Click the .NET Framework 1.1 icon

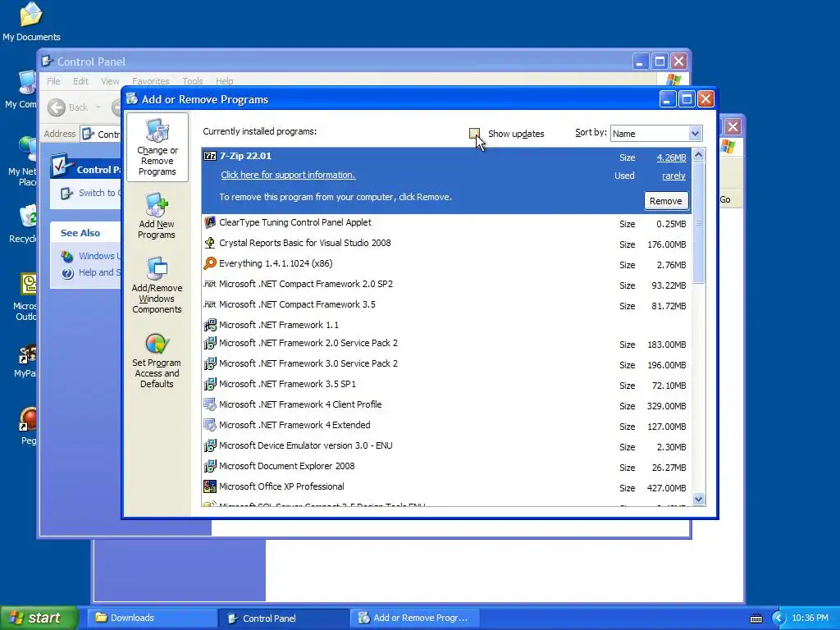point(210,325)
